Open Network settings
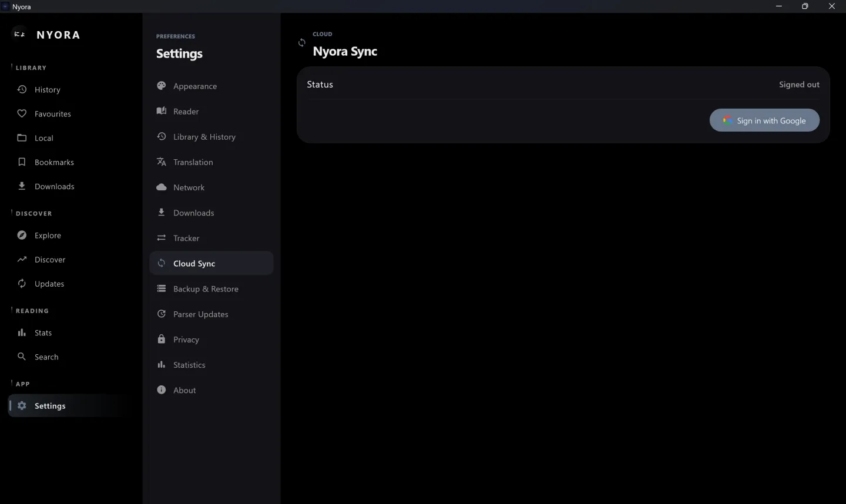The width and height of the screenshot is (846, 504). [211, 187]
